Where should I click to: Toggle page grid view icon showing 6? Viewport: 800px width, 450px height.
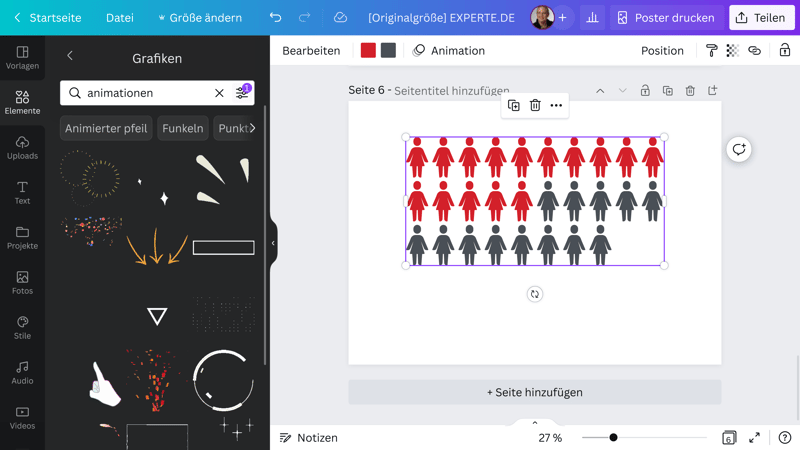click(729, 438)
